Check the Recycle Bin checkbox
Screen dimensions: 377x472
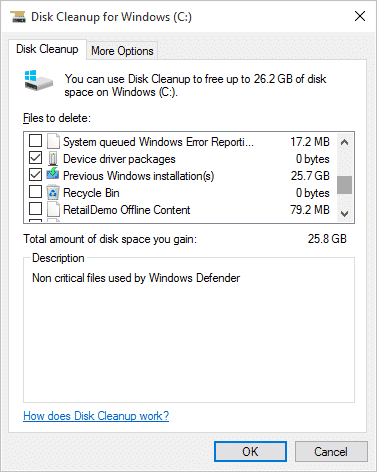point(35,192)
